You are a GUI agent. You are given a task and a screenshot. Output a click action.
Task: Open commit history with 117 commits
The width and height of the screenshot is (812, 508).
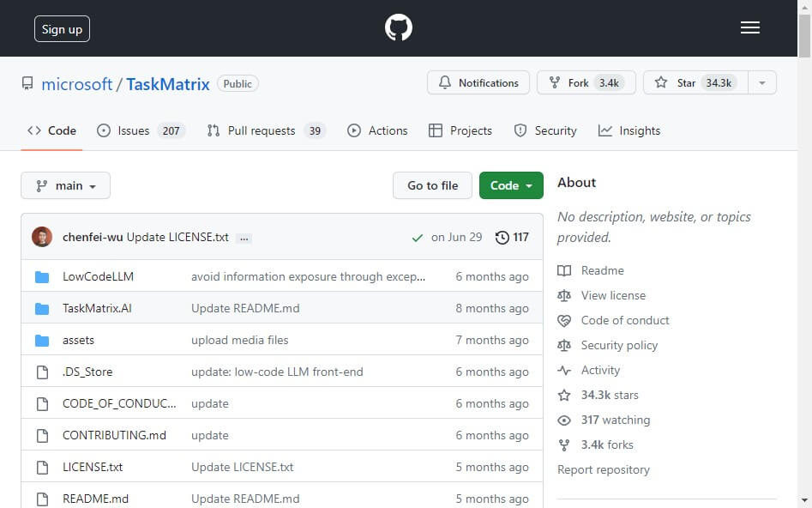click(x=512, y=237)
